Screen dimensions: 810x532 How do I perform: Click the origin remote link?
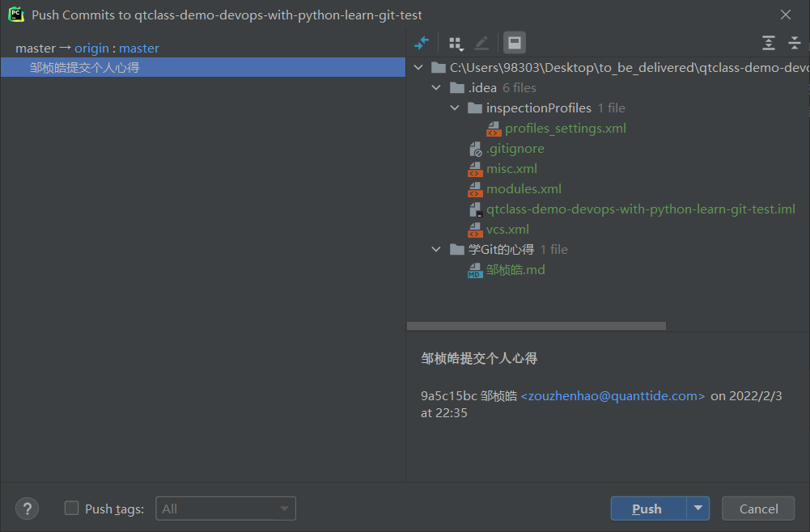click(91, 49)
